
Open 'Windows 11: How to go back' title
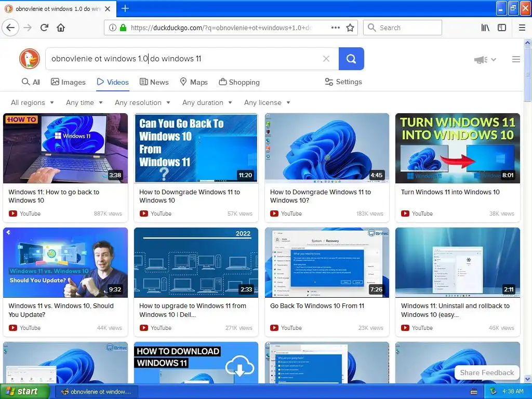pyautogui.click(x=54, y=196)
